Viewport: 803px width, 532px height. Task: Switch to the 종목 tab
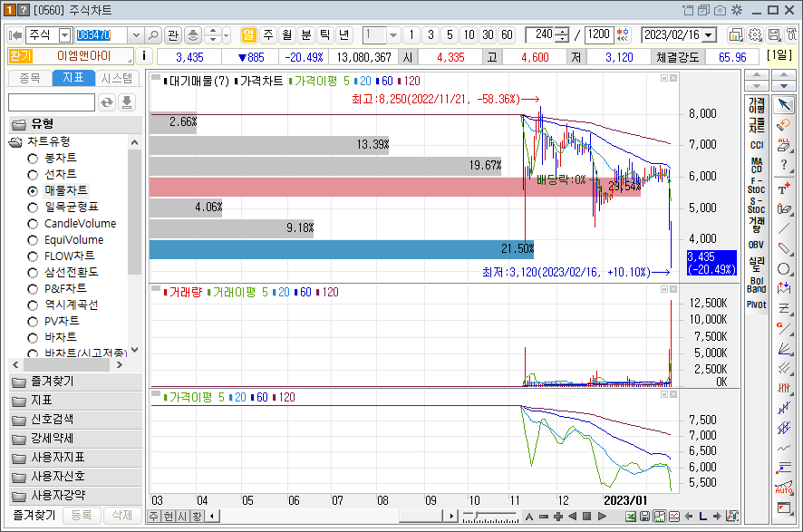(x=30, y=78)
